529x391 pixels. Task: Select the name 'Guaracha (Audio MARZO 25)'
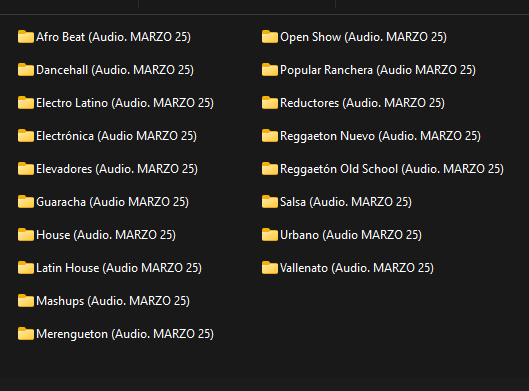click(112, 202)
